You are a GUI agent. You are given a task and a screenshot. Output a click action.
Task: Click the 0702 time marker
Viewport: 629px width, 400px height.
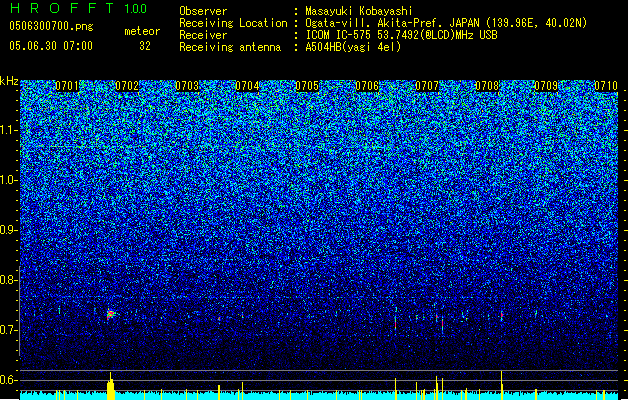pyautogui.click(x=127, y=86)
